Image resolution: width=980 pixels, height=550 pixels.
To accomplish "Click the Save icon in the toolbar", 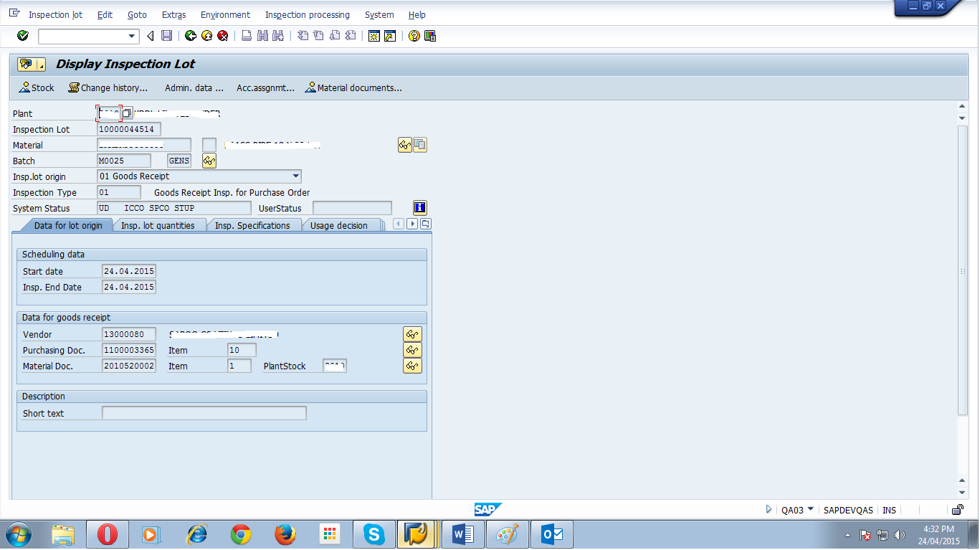I will [x=168, y=36].
